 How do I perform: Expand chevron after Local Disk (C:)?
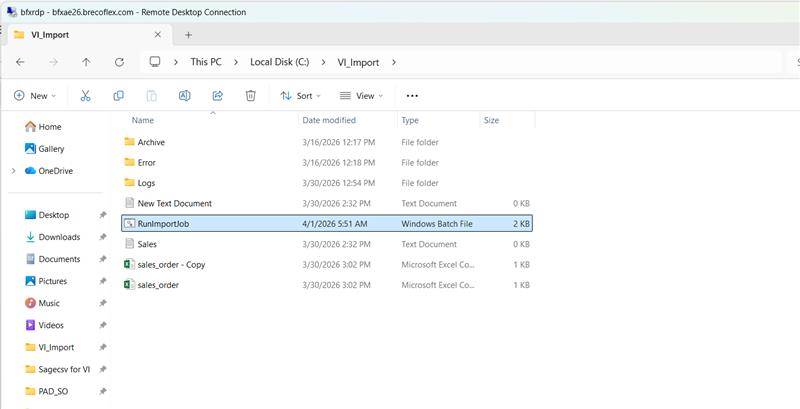(x=323, y=62)
